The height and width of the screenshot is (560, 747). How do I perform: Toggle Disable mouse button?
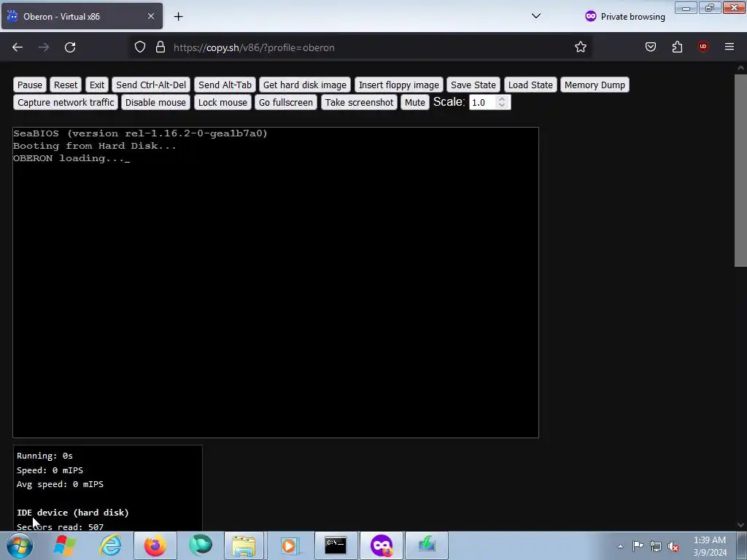tap(155, 102)
